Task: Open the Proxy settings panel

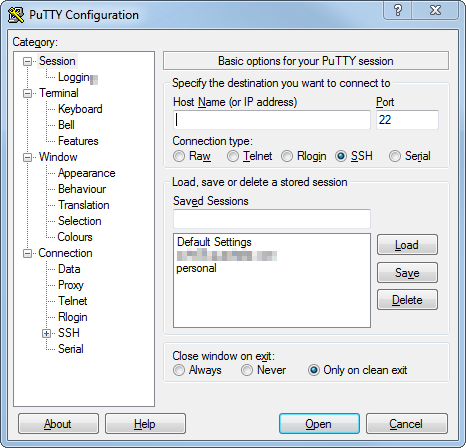Action: coord(71,285)
